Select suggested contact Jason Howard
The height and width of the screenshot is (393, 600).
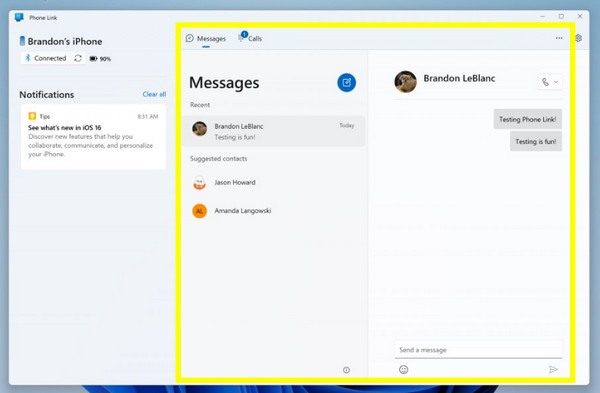(273, 183)
